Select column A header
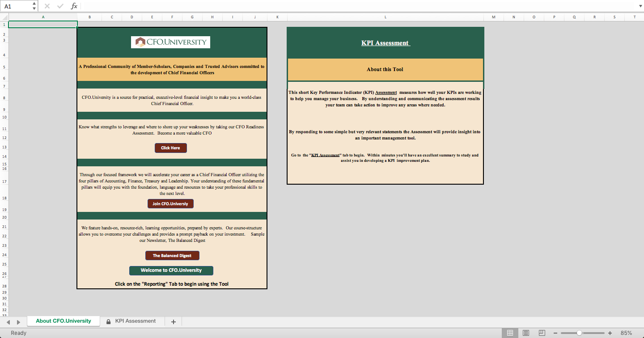This screenshot has width=644, height=338. click(x=43, y=17)
